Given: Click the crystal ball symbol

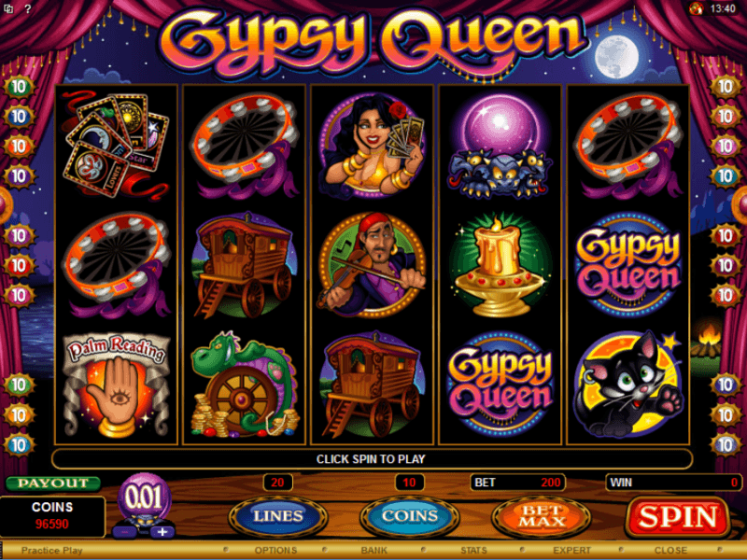Looking at the screenshot, I should [500, 147].
